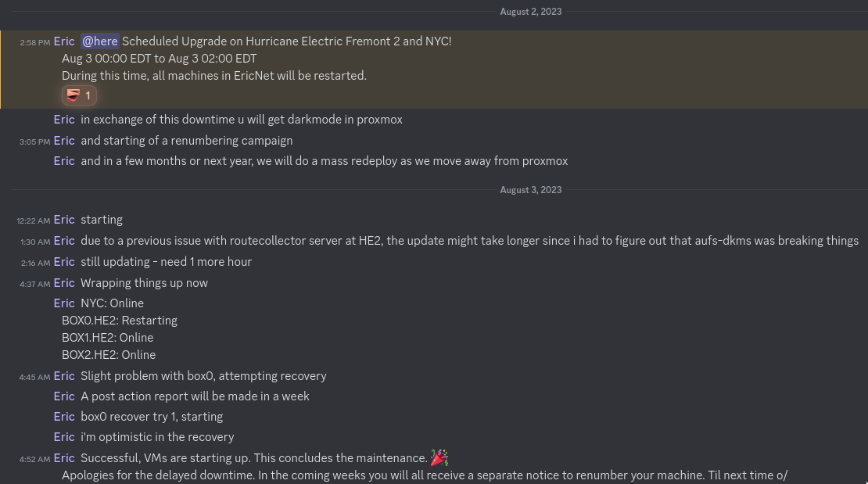Click Eric's name next to the 'starting' message

[x=64, y=220]
